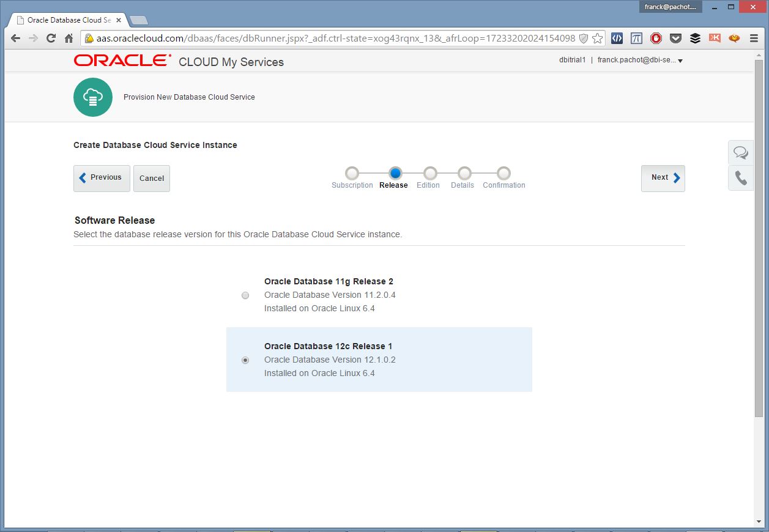Click the browser Forward arrow
This screenshot has width=769, height=532.
pyautogui.click(x=33, y=38)
